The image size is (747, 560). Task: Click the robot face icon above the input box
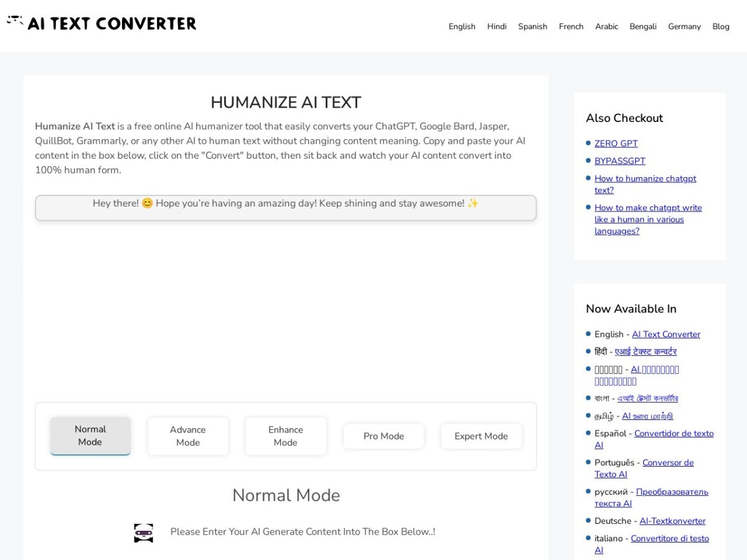144,533
